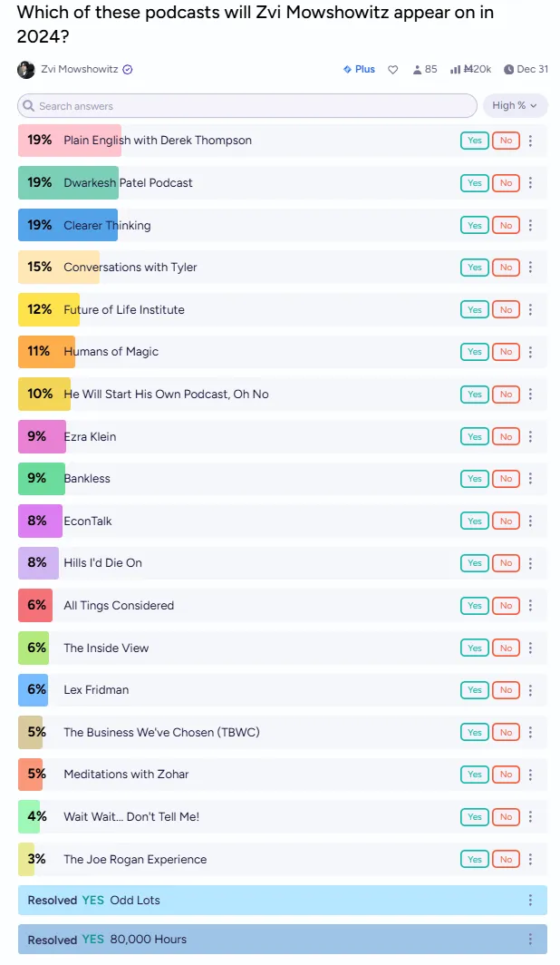Open Zvi Mowshowitz's profile avatar

pyautogui.click(x=26, y=70)
